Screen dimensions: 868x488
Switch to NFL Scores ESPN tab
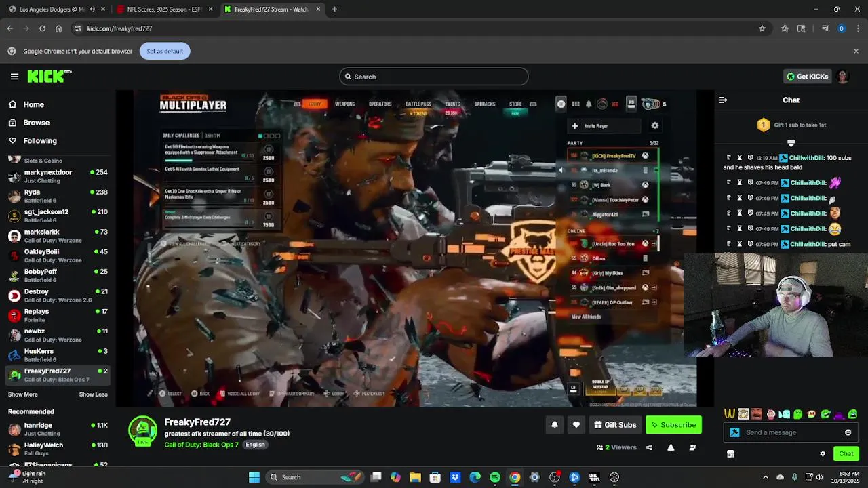165,9
